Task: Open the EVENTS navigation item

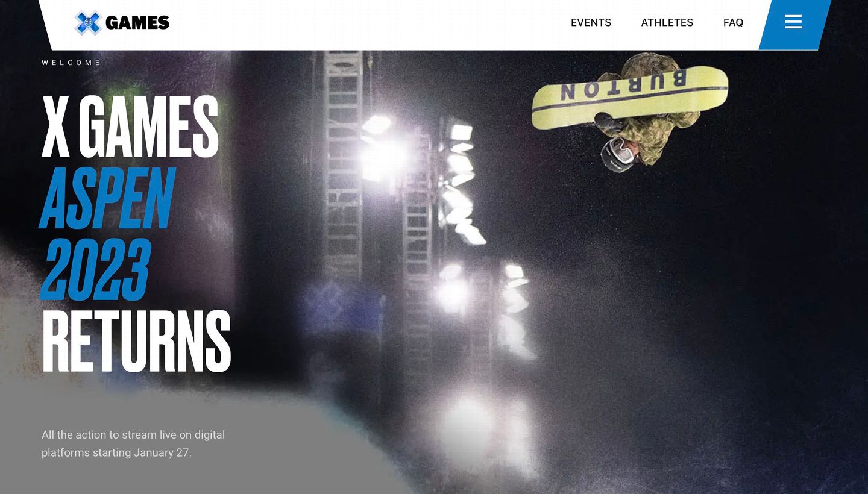Action: tap(591, 22)
